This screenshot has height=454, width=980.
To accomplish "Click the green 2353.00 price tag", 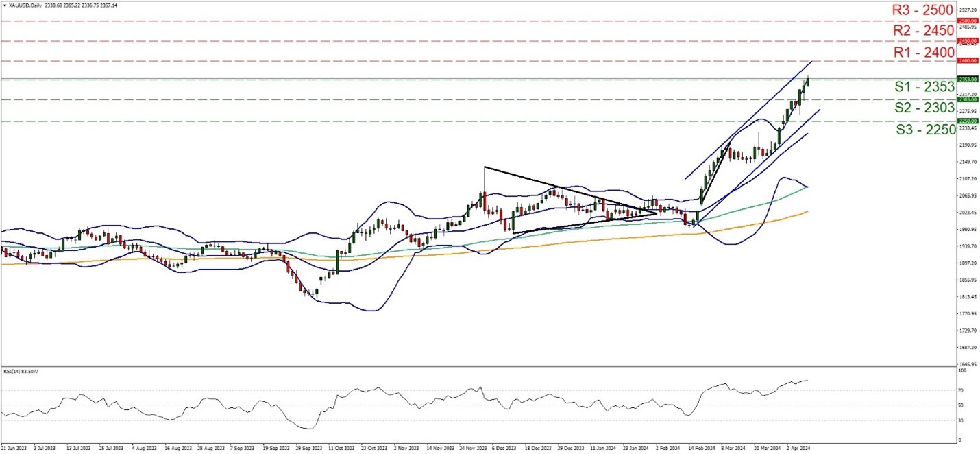I will [967, 80].
